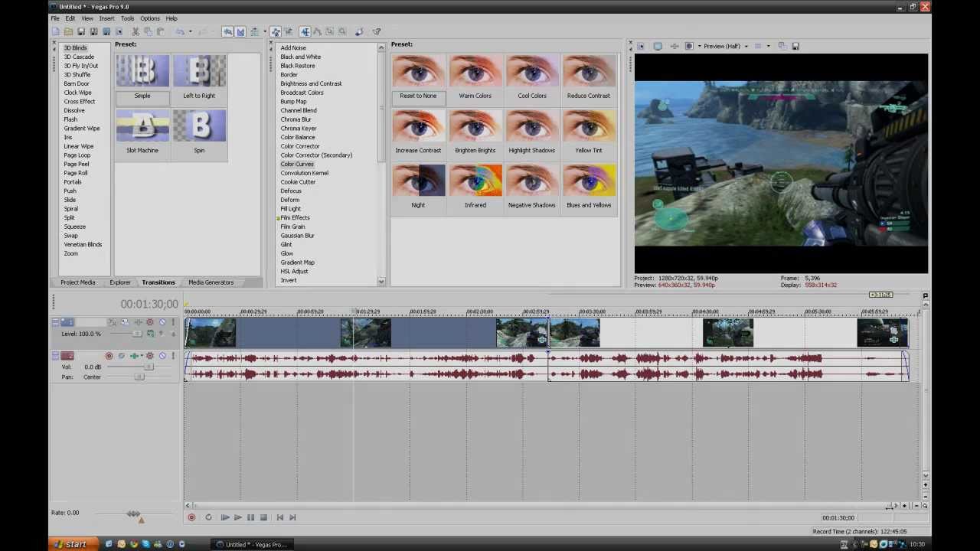
Task: Toggle Lock Envelopes to Events button
Action: coord(275,31)
